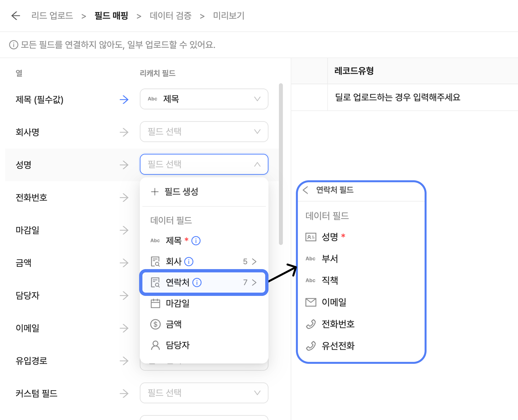518x420 pixels.
Task: Click info icon next to 연락처 field
Action: 197,282
